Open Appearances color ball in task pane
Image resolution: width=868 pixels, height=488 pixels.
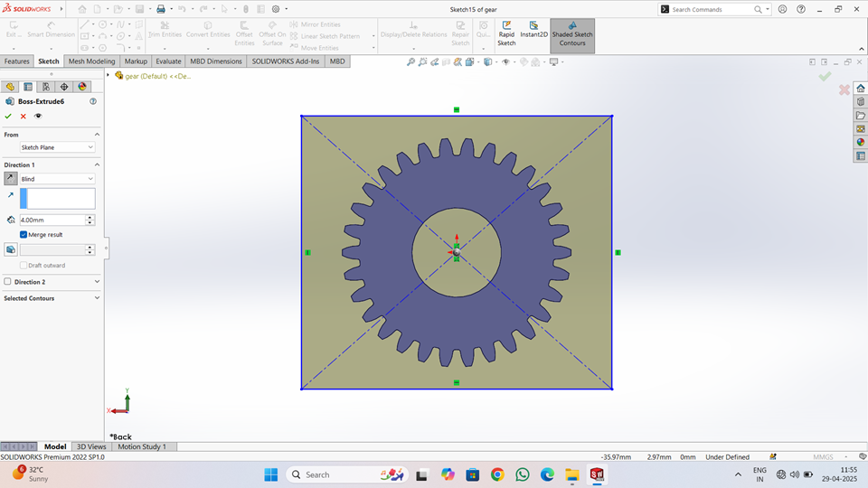click(x=860, y=142)
